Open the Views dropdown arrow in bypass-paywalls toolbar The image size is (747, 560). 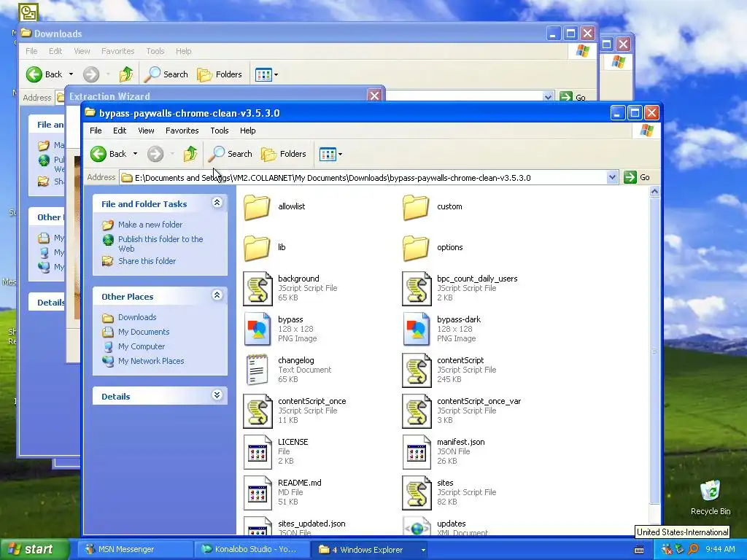point(340,155)
